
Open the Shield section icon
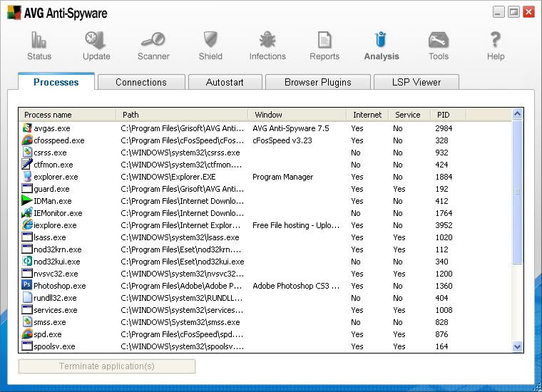tap(210, 39)
